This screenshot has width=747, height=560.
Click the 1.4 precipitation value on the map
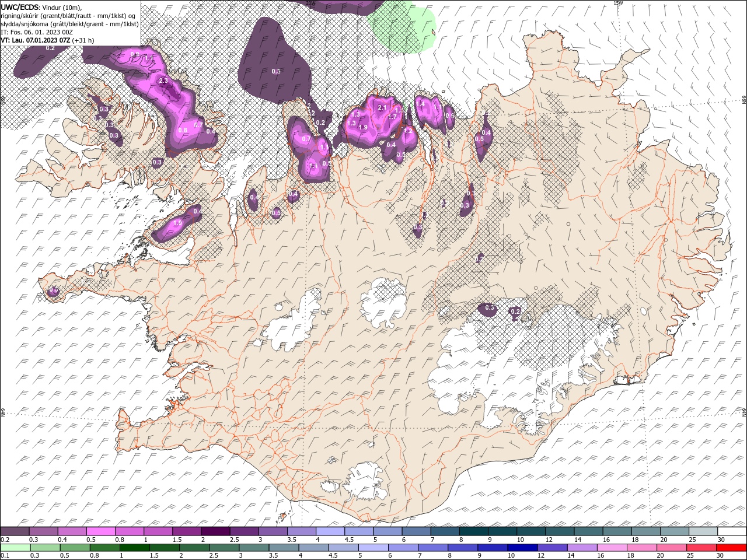[420, 104]
